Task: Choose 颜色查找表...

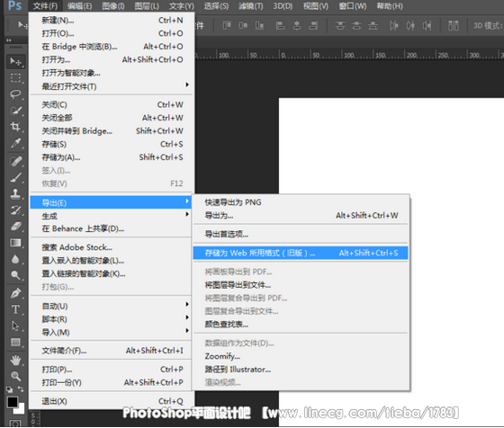Action: (x=301, y=325)
